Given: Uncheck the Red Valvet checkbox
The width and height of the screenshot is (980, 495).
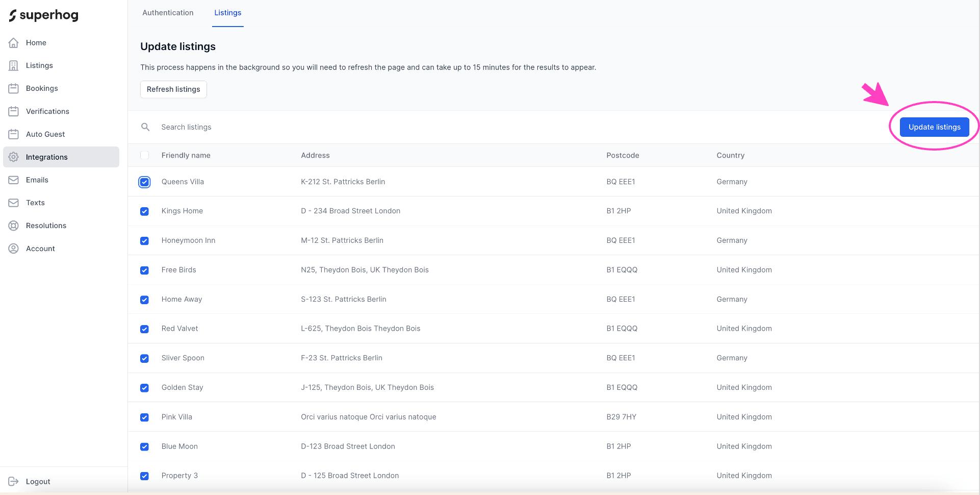Looking at the screenshot, I should click(x=145, y=329).
